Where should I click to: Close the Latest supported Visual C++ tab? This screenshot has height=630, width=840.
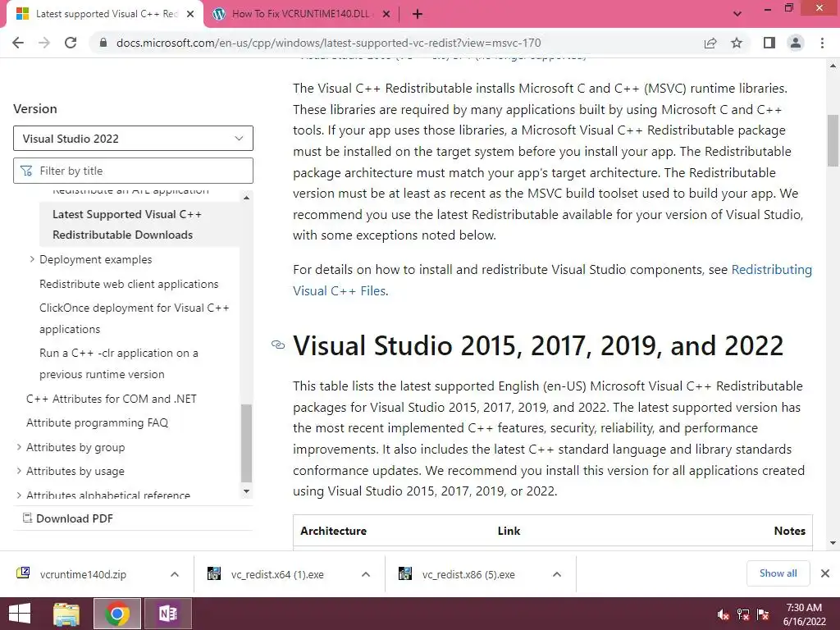(x=190, y=15)
